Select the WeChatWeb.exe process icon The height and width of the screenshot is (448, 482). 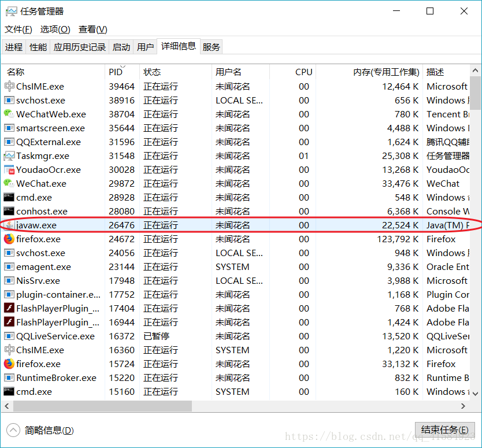pos(9,114)
